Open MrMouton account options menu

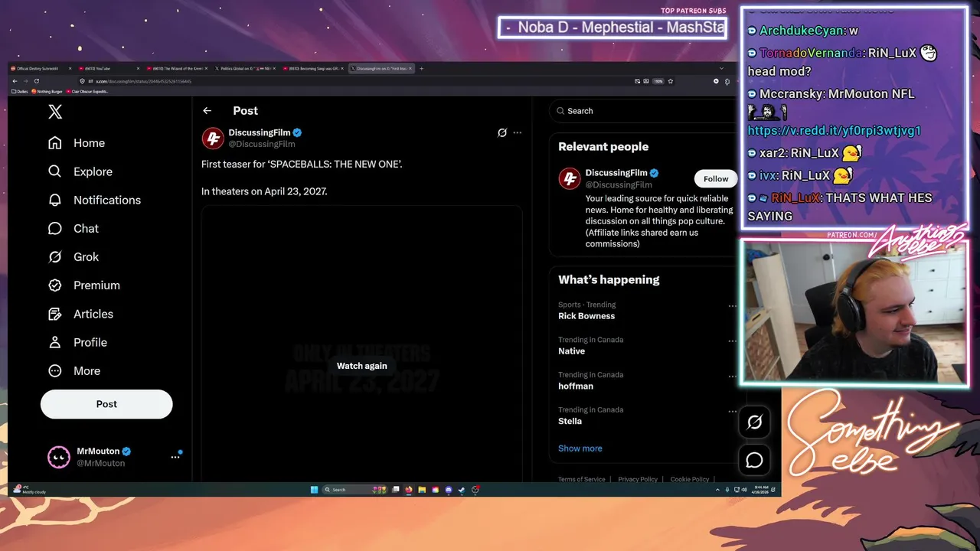[x=175, y=457]
